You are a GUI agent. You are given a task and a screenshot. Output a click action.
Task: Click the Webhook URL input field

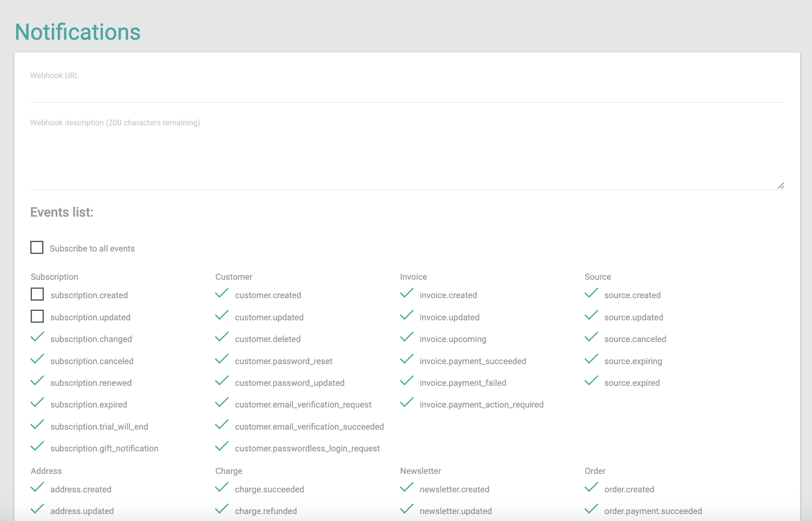coord(407,91)
